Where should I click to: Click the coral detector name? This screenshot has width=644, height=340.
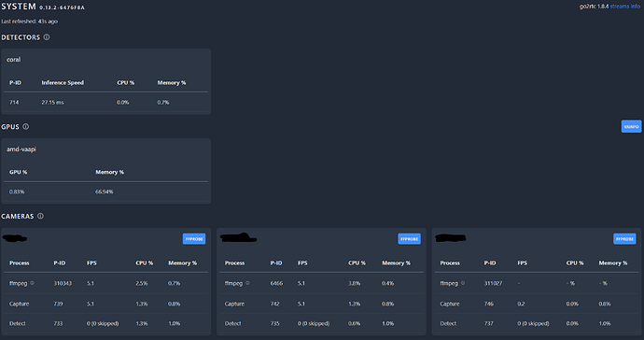[14, 60]
